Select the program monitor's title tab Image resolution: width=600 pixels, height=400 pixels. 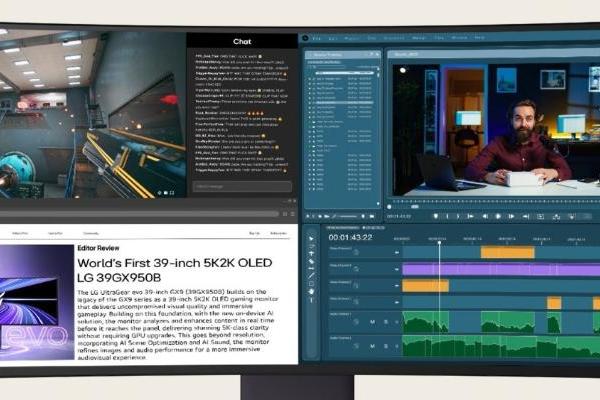click(406, 54)
